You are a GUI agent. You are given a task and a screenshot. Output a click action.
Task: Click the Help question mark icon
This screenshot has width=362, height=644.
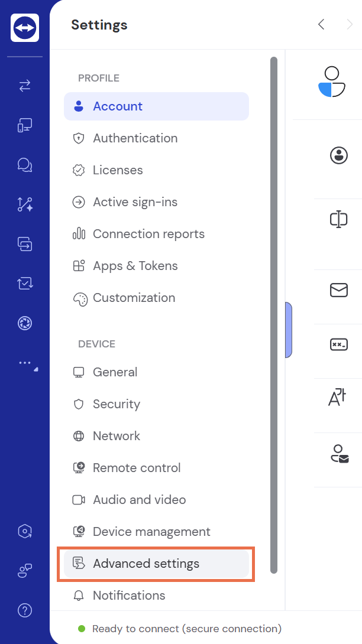coord(25,610)
